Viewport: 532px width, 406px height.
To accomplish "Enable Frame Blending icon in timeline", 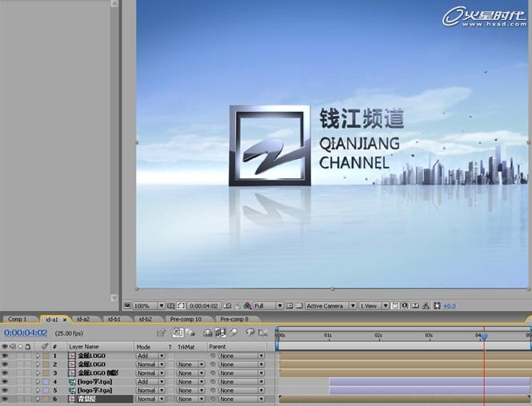I will coord(220,332).
